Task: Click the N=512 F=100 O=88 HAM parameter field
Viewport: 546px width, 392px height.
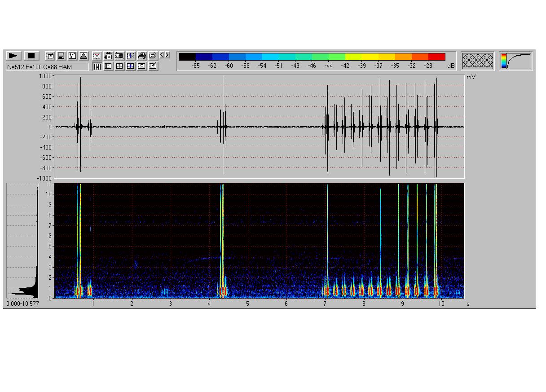Action: point(47,67)
